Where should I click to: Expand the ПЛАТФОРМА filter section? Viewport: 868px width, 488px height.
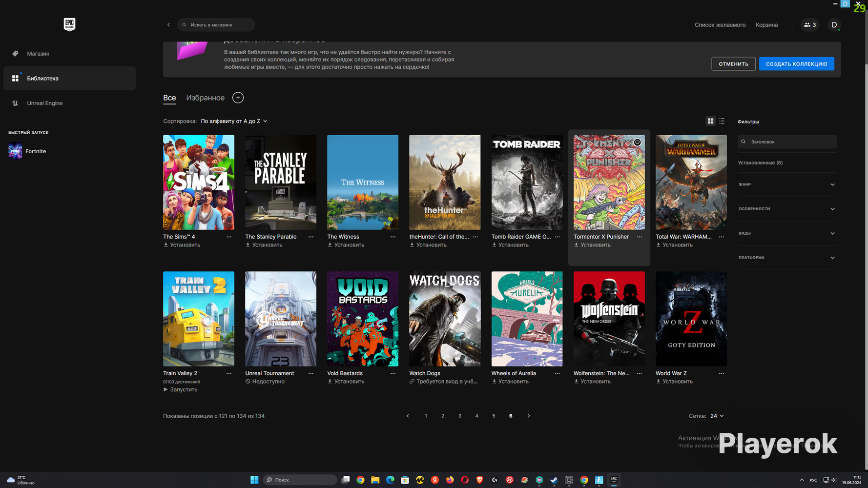coord(787,258)
